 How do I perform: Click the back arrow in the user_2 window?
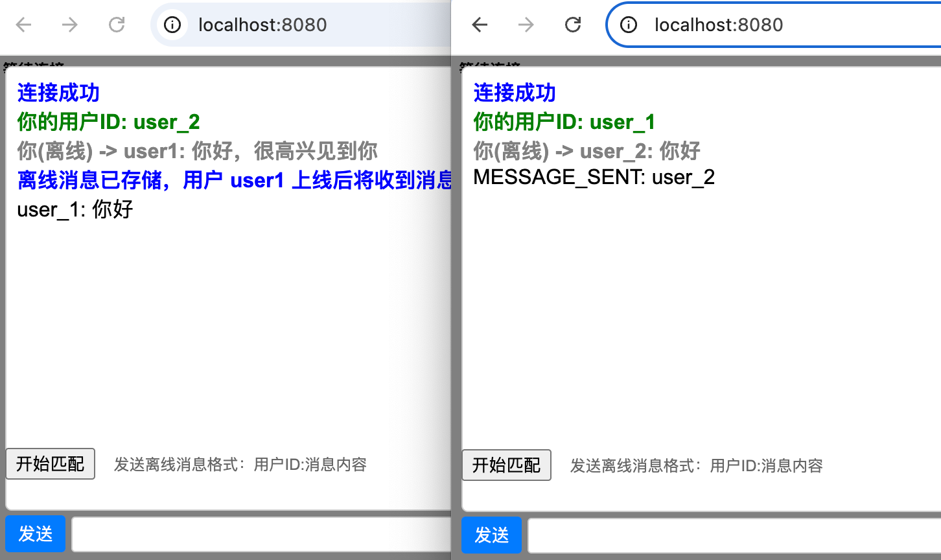23,25
